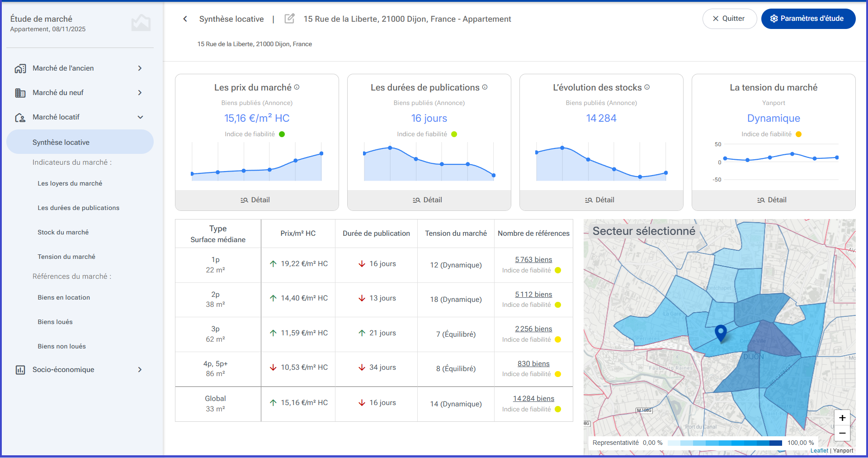
Task: Open Les loyers du marché menu item
Action: tap(70, 183)
